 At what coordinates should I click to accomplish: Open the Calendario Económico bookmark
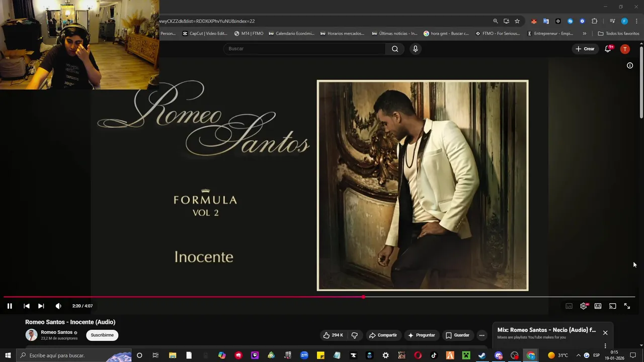coord(291,34)
